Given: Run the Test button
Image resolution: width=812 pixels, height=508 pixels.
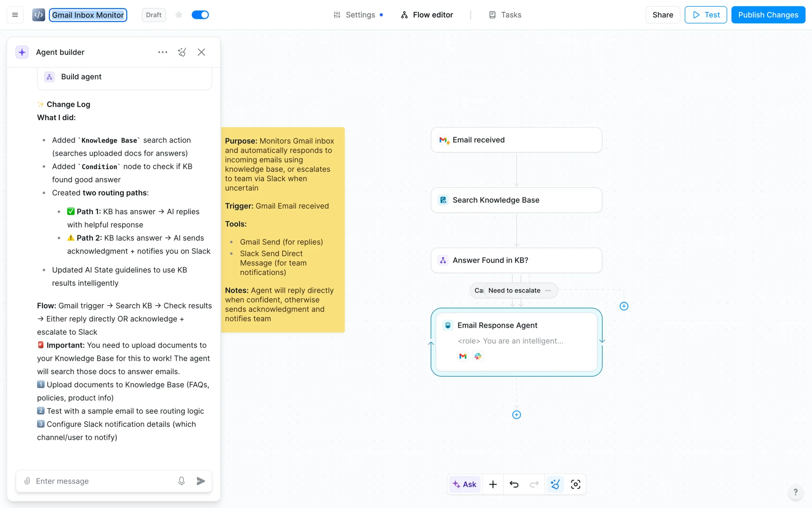Looking at the screenshot, I should 705,15.
